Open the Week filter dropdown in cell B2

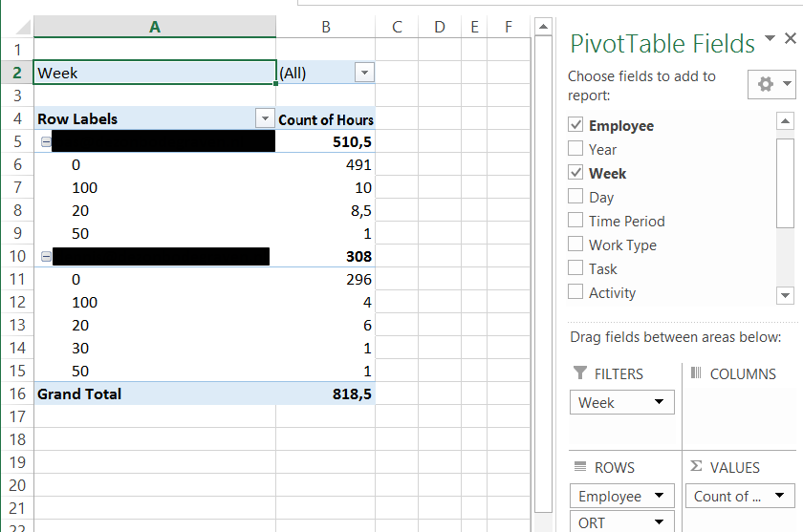tap(364, 73)
